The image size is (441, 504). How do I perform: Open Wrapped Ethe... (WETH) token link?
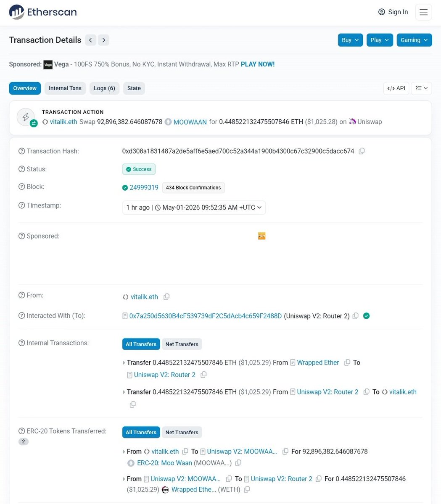point(194,489)
